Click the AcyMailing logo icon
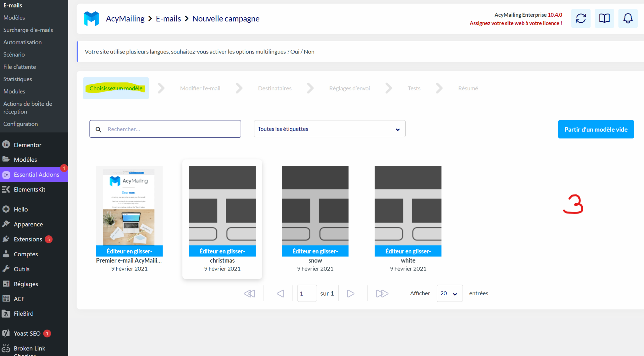 pyautogui.click(x=91, y=19)
